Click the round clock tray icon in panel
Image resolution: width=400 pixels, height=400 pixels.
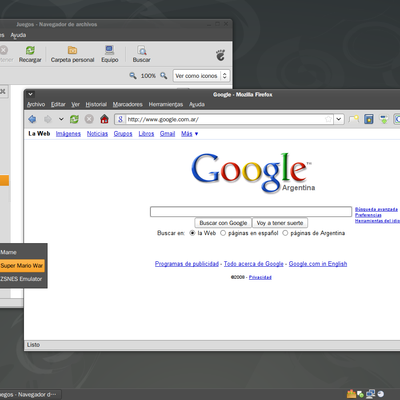pos(381,394)
